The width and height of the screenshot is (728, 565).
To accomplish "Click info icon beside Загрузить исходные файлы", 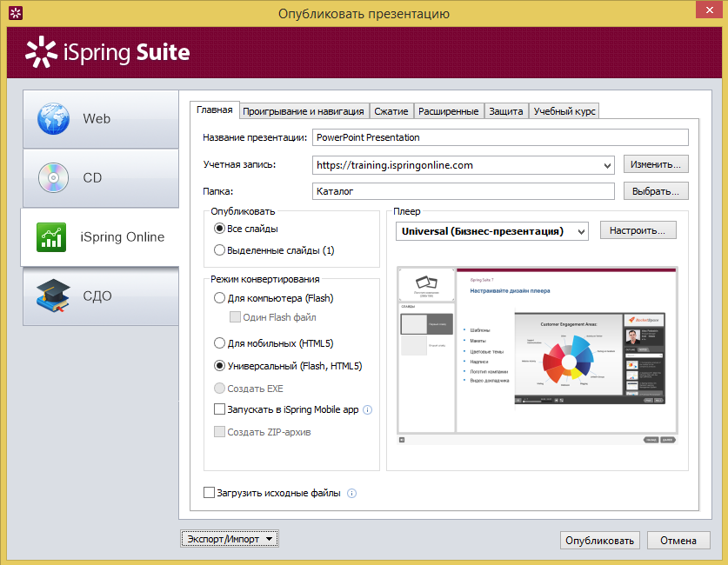I will coord(352,493).
